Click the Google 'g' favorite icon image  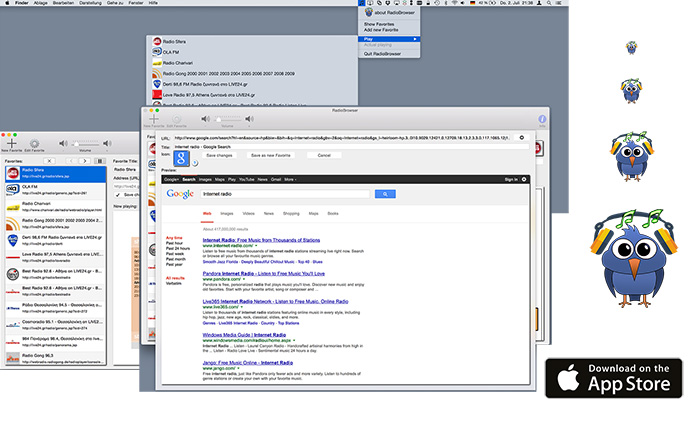181,158
